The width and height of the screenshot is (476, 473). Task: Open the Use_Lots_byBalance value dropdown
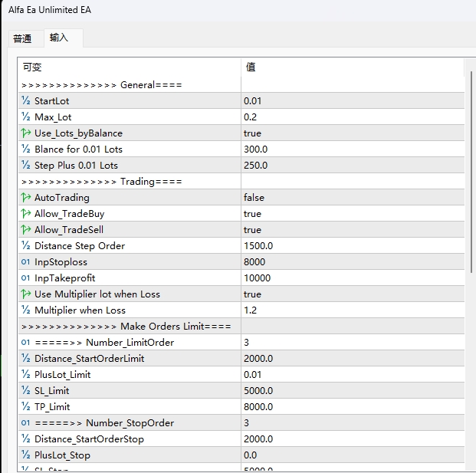pyautogui.click(x=352, y=133)
